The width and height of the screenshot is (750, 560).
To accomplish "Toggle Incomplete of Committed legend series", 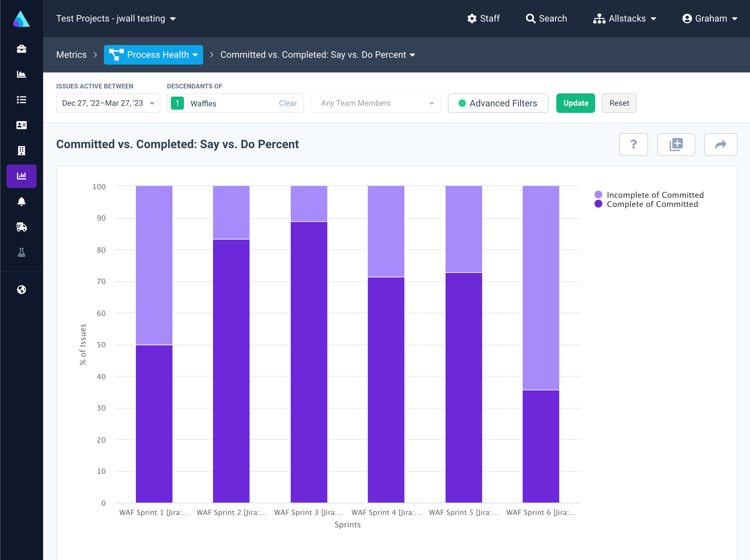I will pyautogui.click(x=654, y=195).
